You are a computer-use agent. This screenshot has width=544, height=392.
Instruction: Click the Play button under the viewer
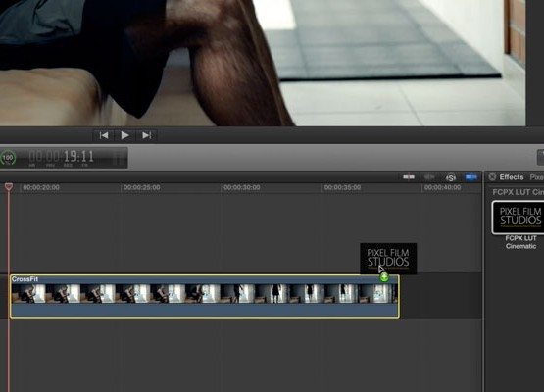pos(124,135)
